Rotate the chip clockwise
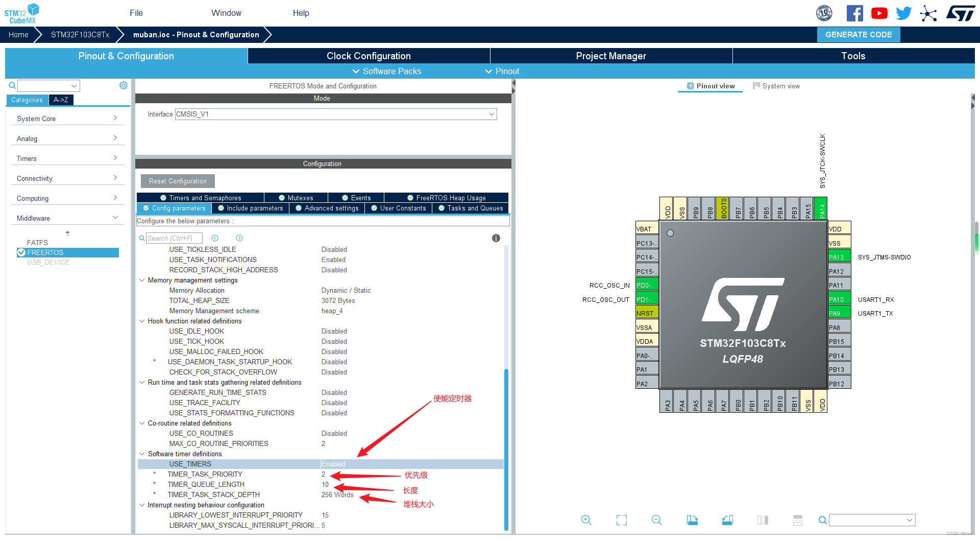The image size is (980, 540). (x=692, y=520)
